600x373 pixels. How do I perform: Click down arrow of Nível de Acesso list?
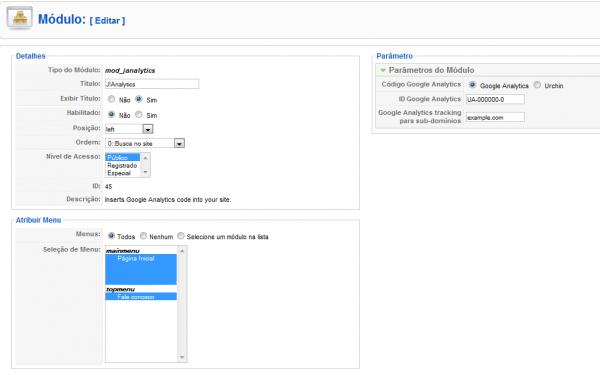click(x=145, y=173)
